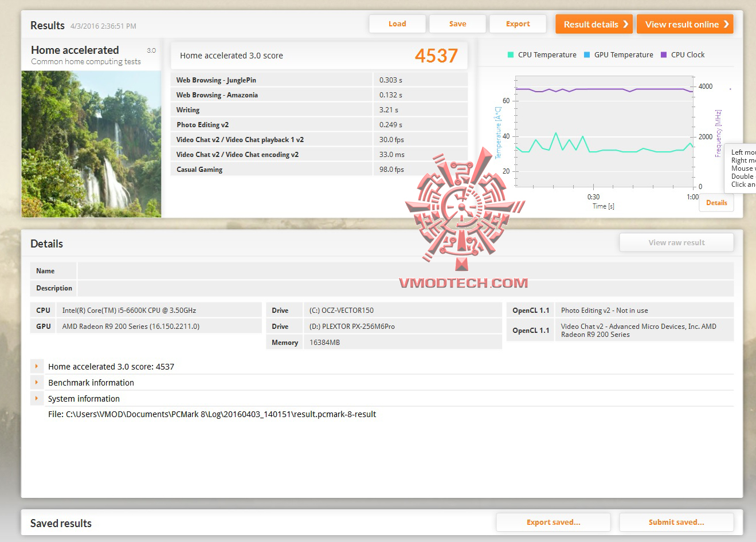Open Result details
The image size is (756, 542).
tap(594, 24)
